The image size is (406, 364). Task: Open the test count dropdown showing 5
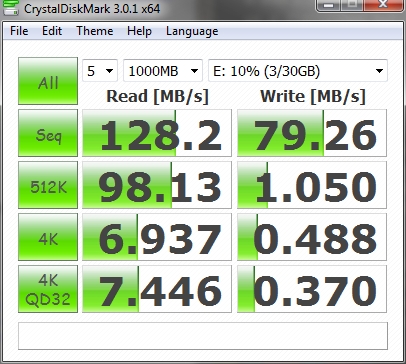click(x=100, y=71)
